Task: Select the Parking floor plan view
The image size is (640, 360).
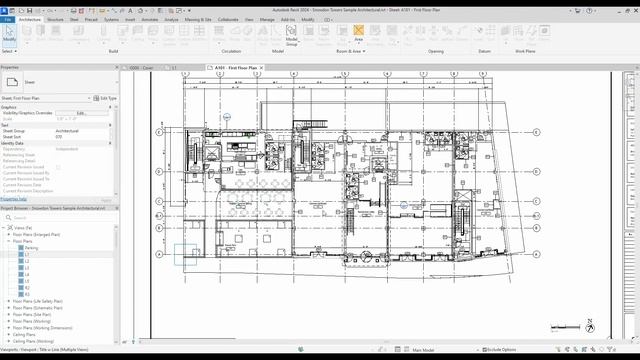Action: pyautogui.click(x=31, y=248)
